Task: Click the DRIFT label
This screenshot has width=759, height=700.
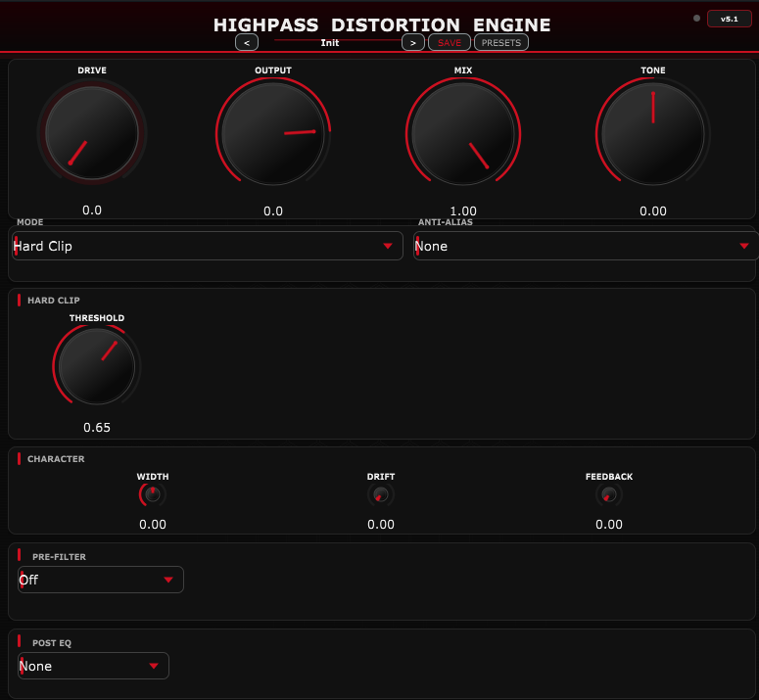Action: coord(381,477)
